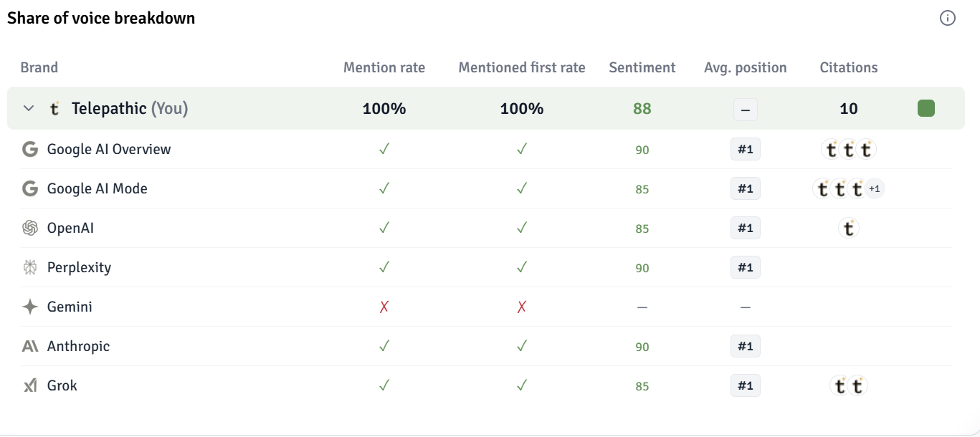Click the Gemini sparkle icon
This screenshot has height=437, width=980.
coord(30,307)
